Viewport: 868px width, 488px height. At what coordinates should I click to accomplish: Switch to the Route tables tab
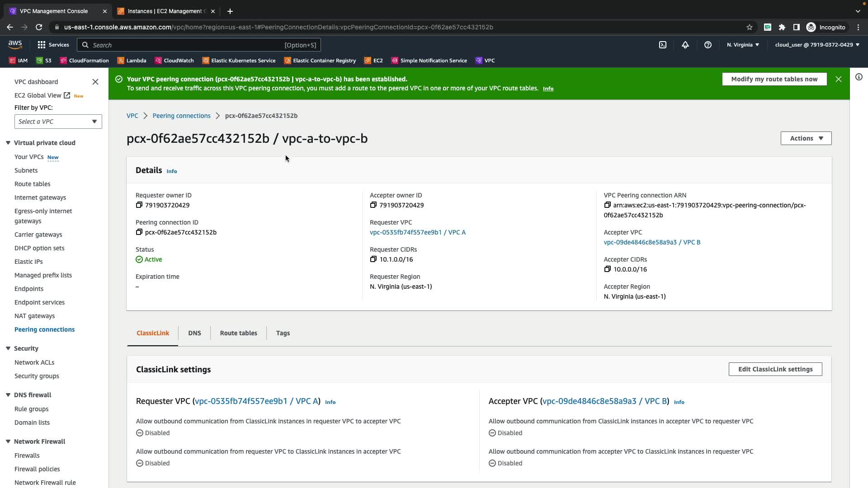coord(238,333)
